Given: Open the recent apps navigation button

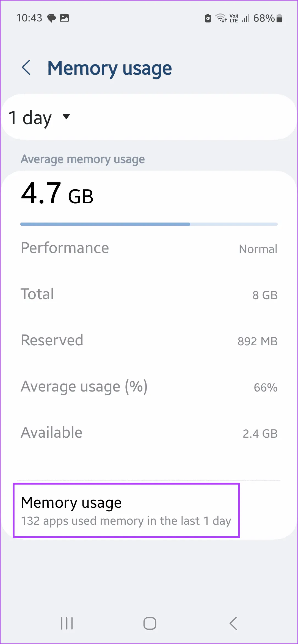Looking at the screenshot, I should point(67,623).
